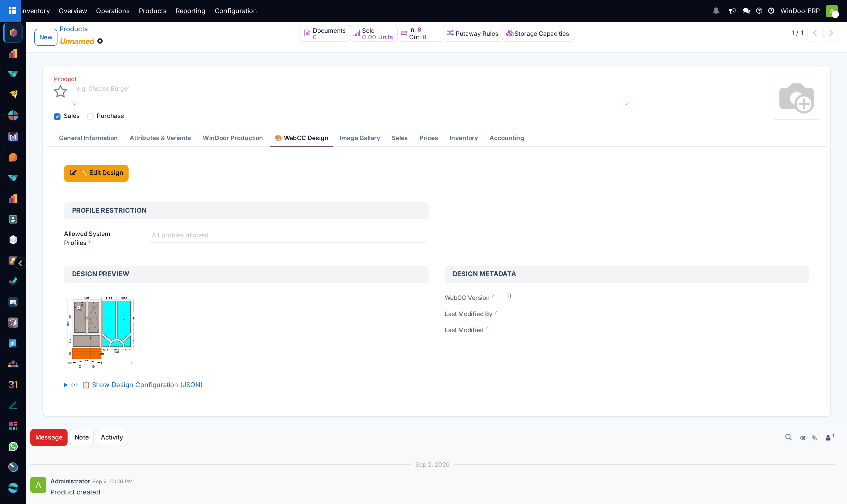Check the Purchase checkbox

[90, 116]
